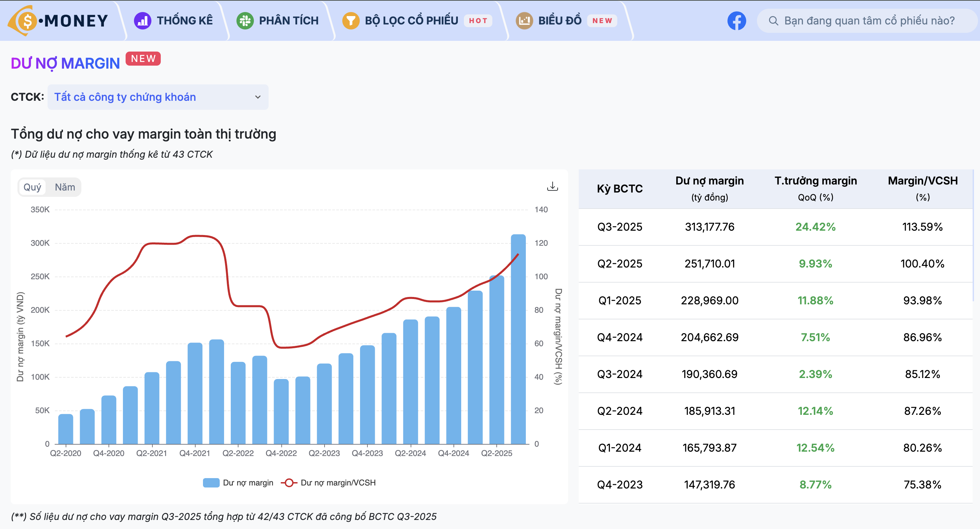Switch chart to Năm view
Screen dimensions: 980x529
pyautogui.click(x=65, y=187)
